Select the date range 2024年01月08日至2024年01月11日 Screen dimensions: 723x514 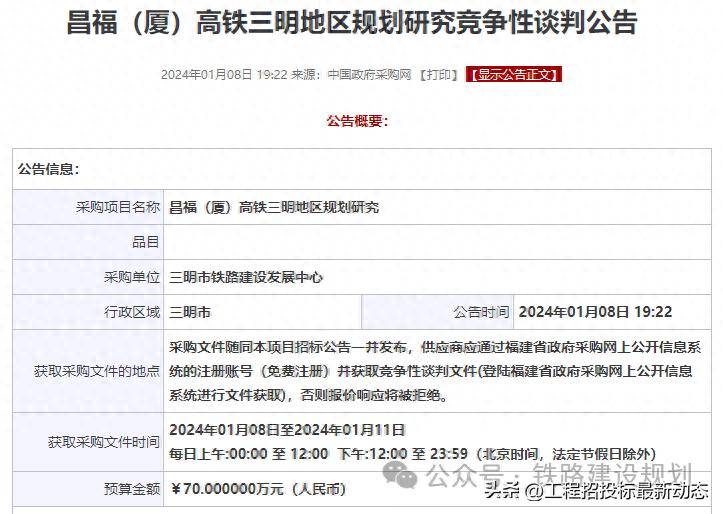pyautogui.click(x=287, y=430)
